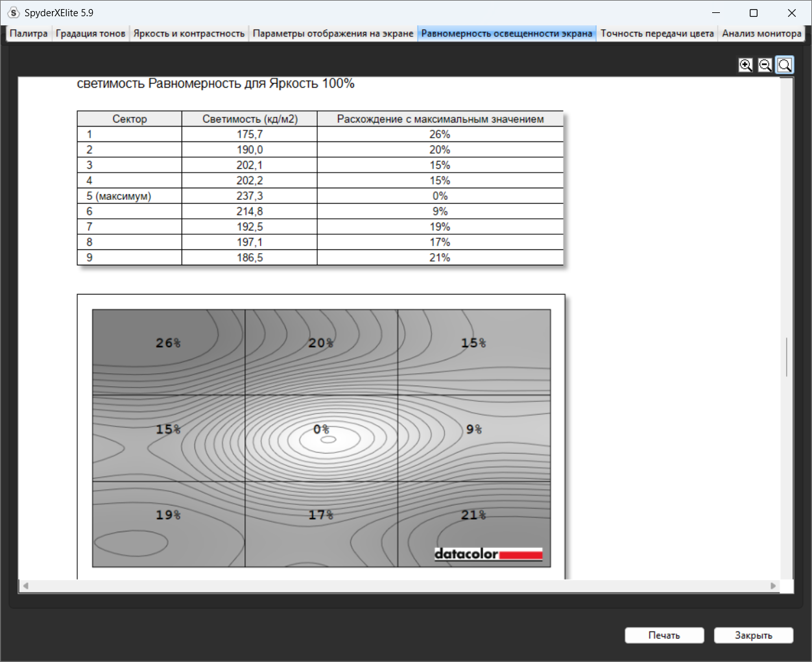812x662 pixels.
Task: Select the 5 (максимум) row label
Action: click(119, 196)
